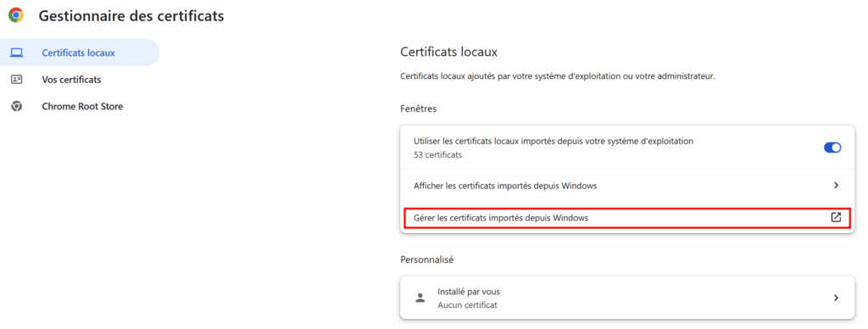Click the external link icon for Gérer les certificats

[x=836, y=218]
